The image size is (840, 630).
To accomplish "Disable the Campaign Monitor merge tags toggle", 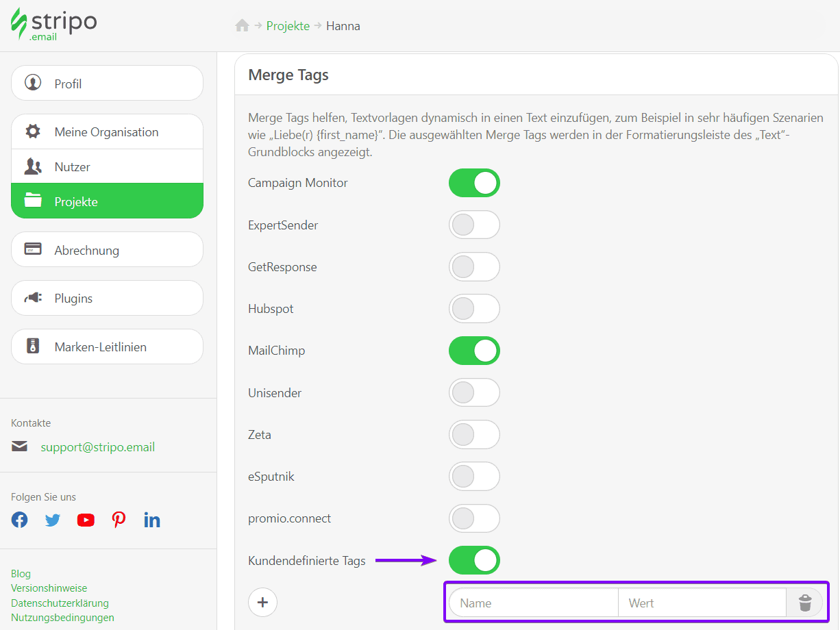I will 474,183.
